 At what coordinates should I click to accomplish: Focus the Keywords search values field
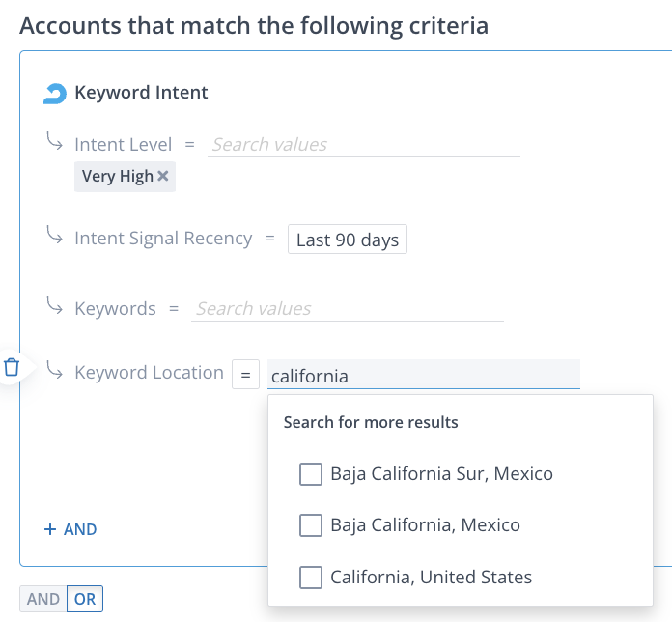348,309
